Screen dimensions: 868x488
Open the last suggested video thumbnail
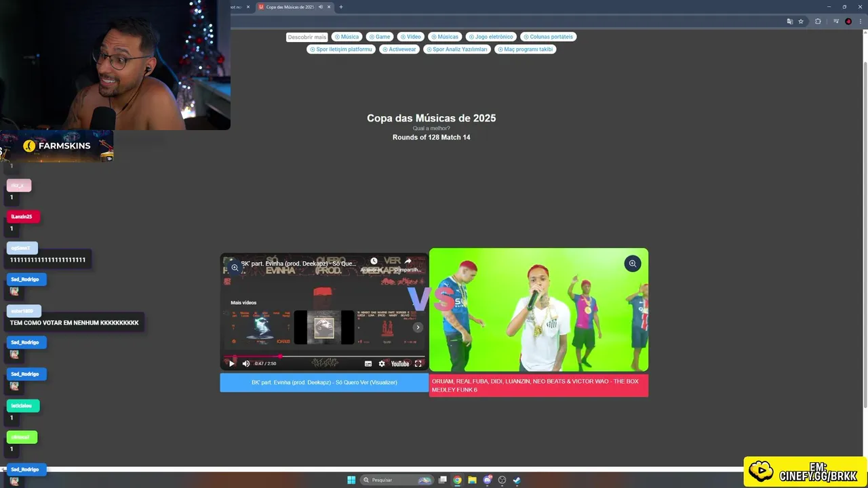tap(387, 328)
